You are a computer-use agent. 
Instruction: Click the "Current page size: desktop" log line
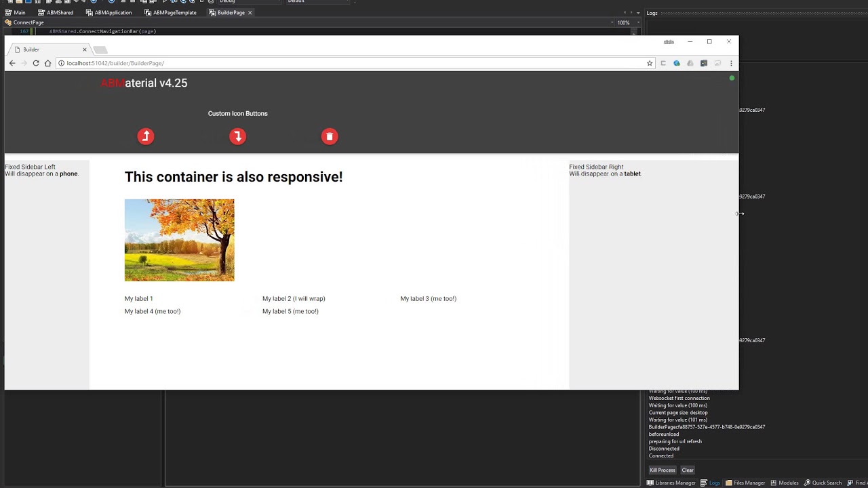pos(678,413)
